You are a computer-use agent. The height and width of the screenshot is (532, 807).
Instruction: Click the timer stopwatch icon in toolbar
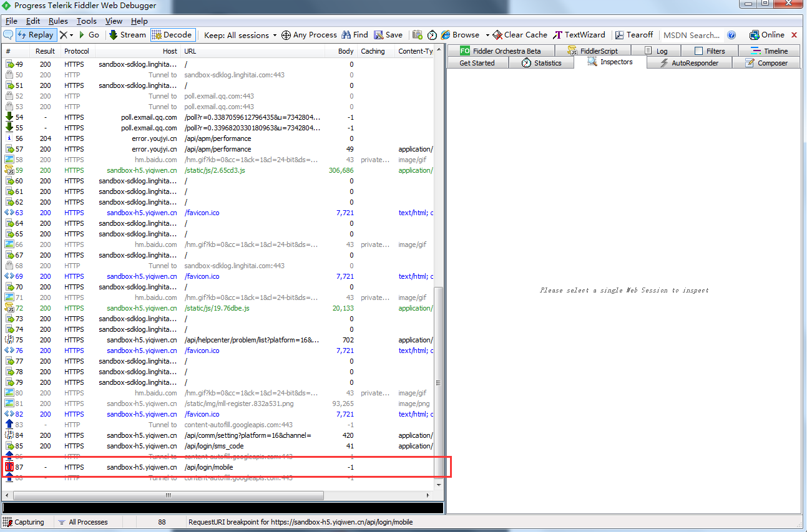432,35
